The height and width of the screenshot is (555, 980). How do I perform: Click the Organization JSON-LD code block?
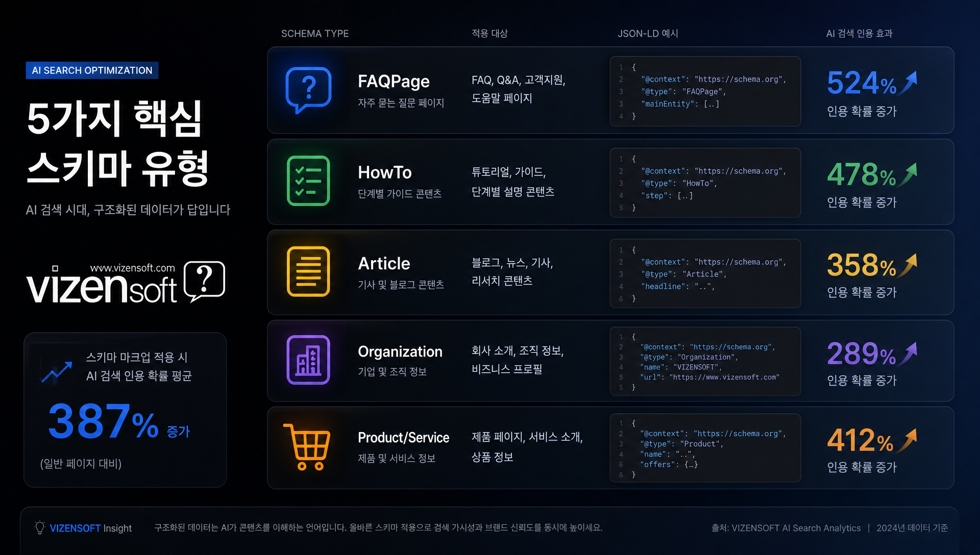pyautogui.click(x=705, y=361)
